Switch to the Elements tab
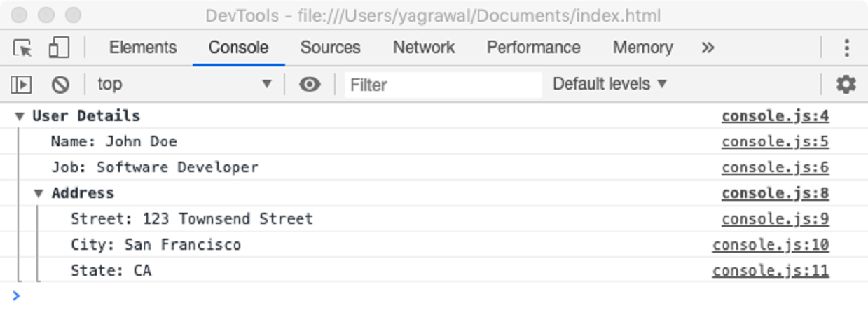The image size is (868, 331). coord(143,48)
